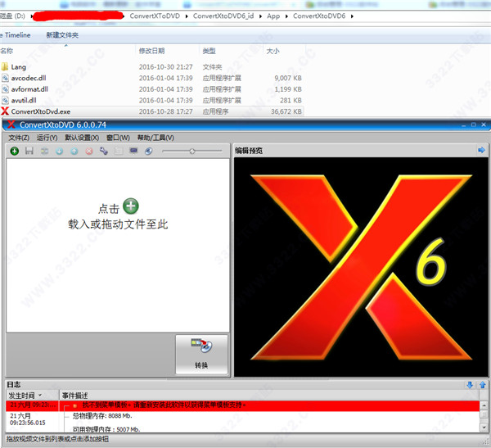The height and width of the screenshot is (448, 491).
Task: Select ConvertXtoDvd.exe in Explorer list
Action: pos(41,111)
